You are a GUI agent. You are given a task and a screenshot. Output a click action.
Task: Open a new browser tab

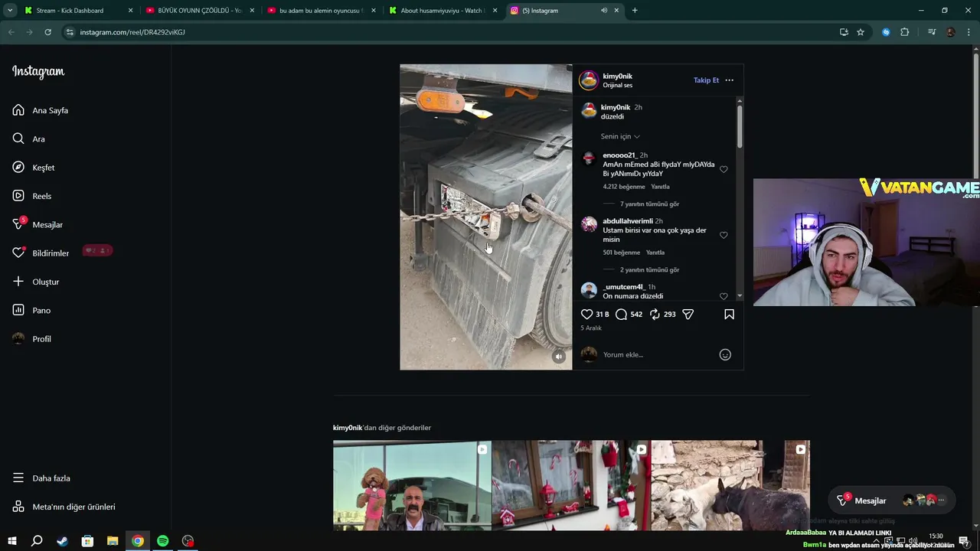click(x=635, y=11)
